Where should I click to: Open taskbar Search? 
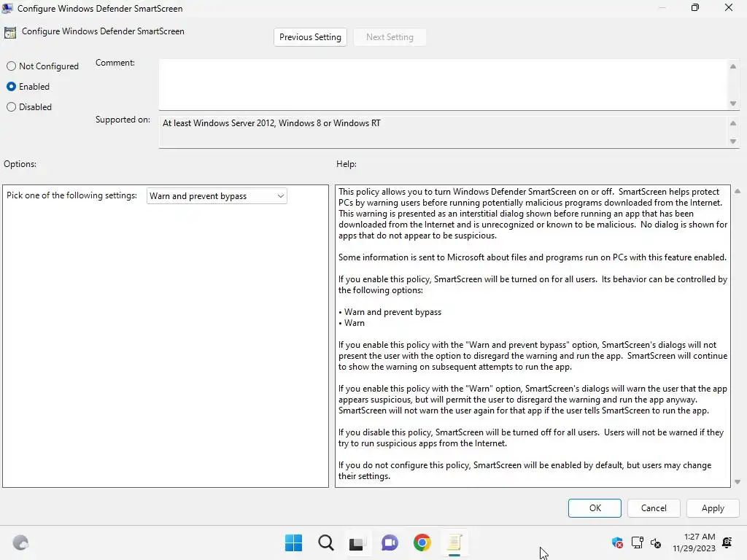326,542
